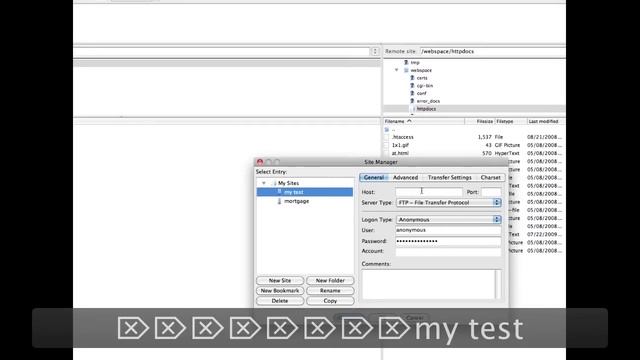Select the my test site icon

point(279,192)
